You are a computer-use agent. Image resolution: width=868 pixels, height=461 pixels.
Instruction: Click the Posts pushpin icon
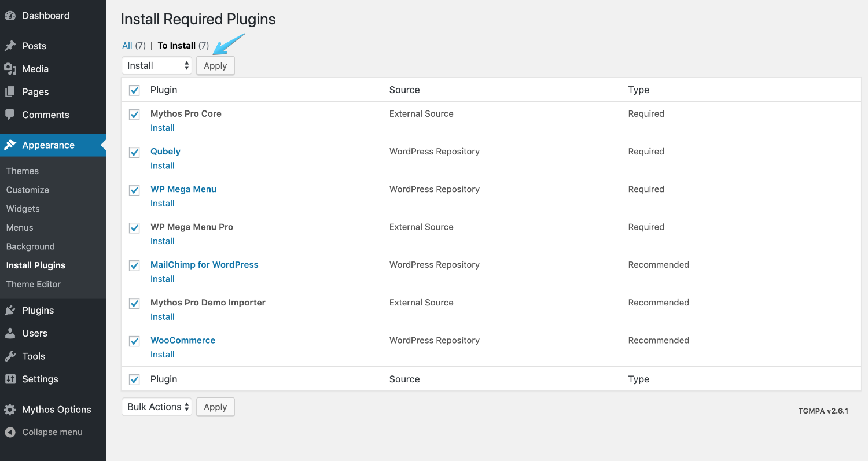[x=10, y=46]
